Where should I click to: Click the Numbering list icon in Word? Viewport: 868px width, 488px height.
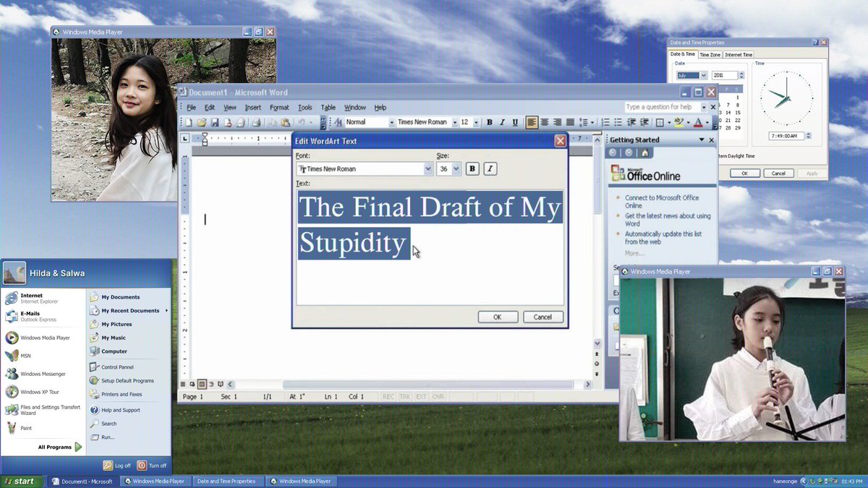[x=606, y=122]
